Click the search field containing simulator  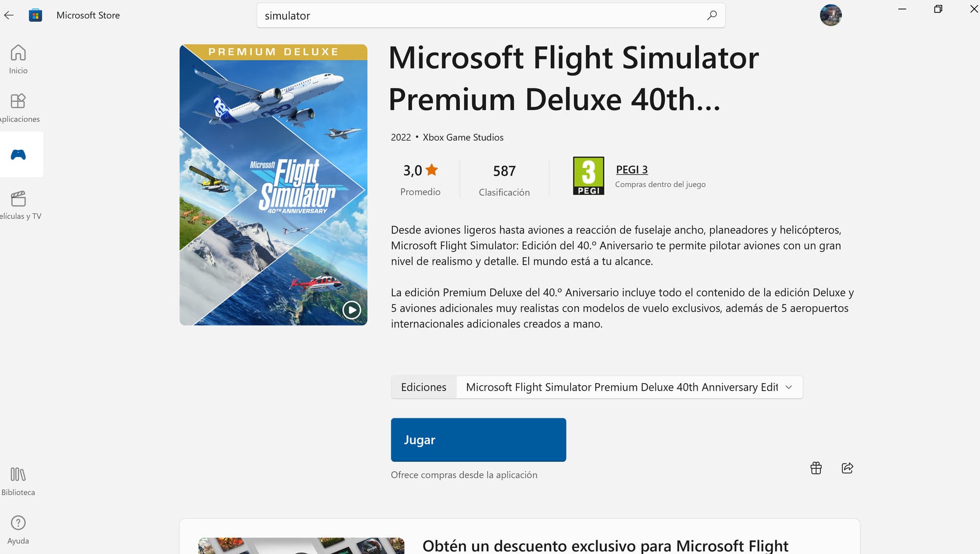click(491, 15)
